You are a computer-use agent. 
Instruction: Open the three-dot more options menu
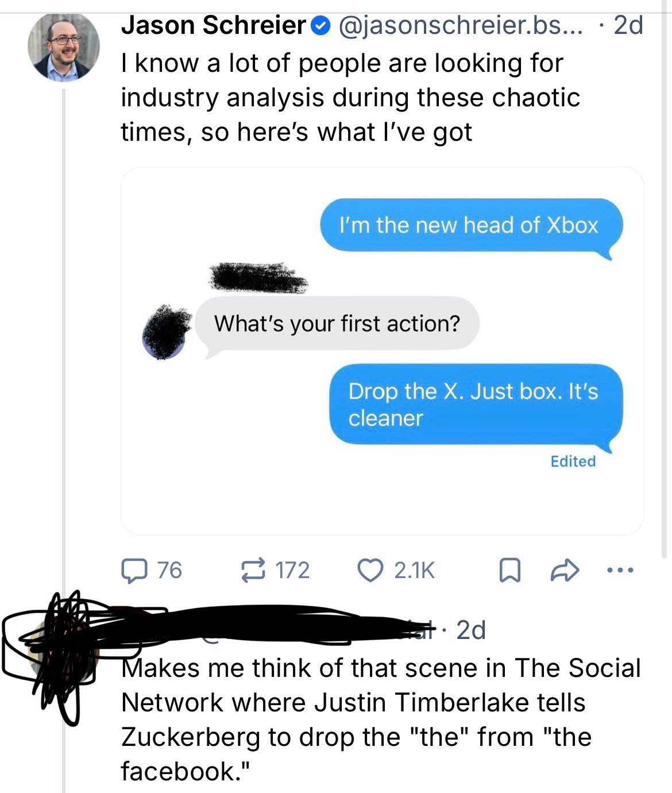tap(620, 571)
